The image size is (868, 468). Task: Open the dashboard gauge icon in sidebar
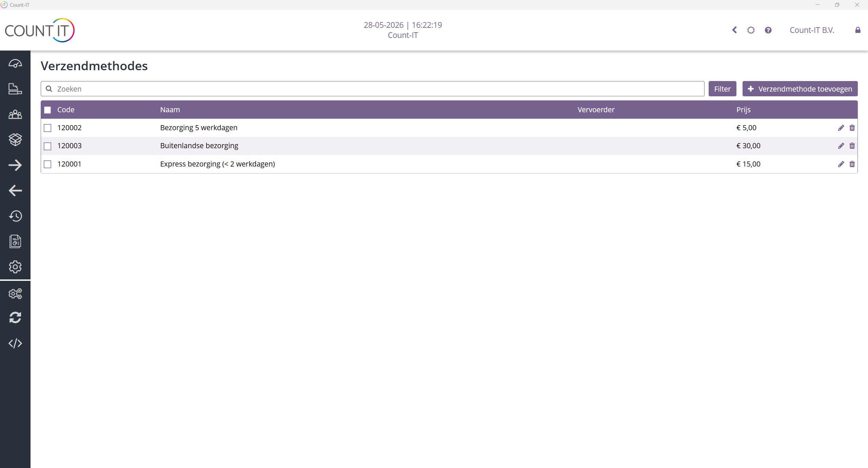(15, 63)
